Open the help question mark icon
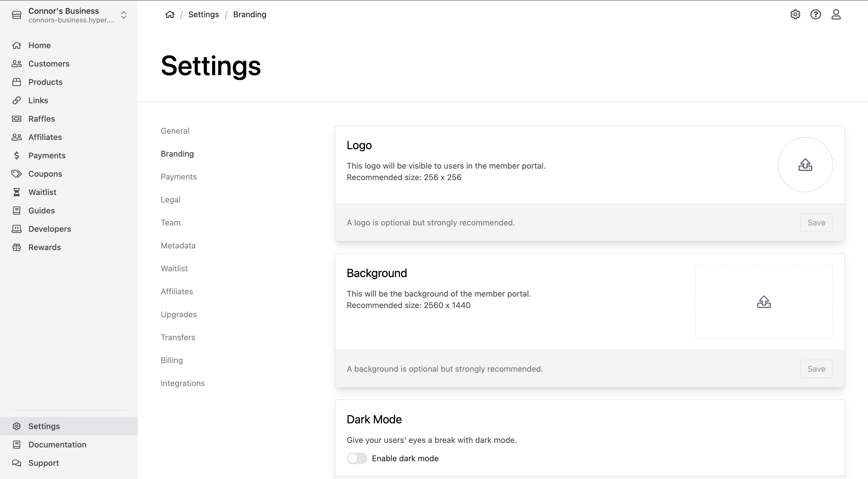 coord(815,14)
